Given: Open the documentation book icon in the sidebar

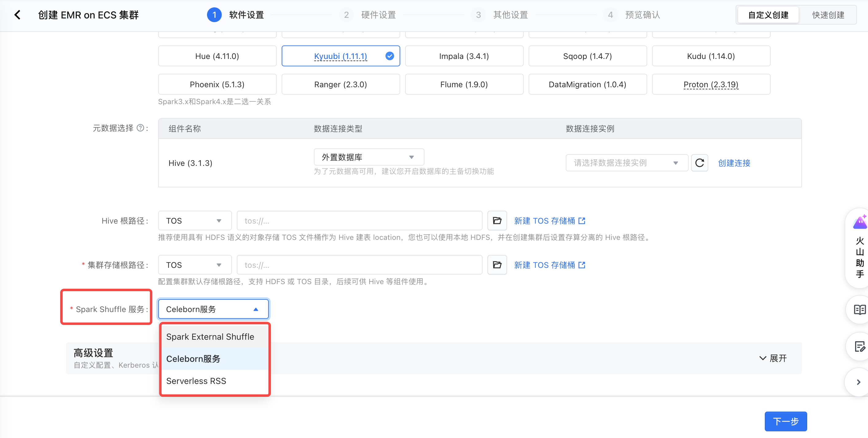Looking at the screenshot, I should (859, 309).
